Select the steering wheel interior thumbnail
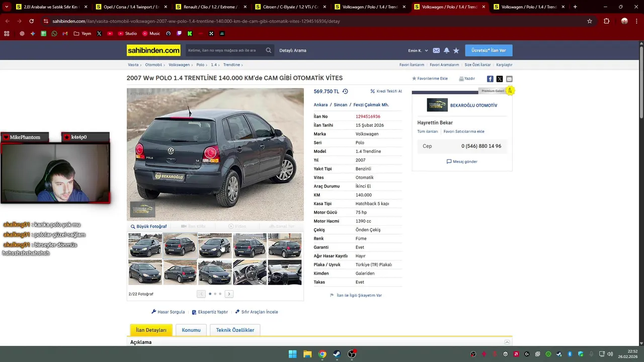Image resolution: width=644 pixels, height=362 pixels. [250, 273]
